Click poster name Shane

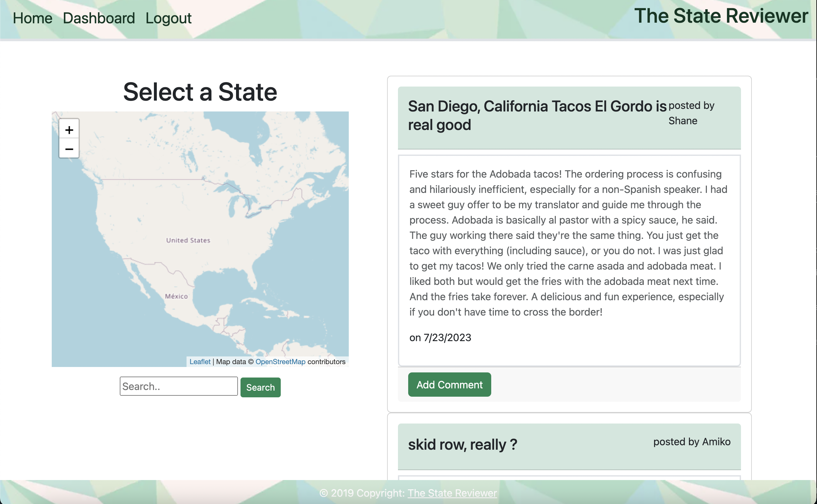(x=683, y=121)
